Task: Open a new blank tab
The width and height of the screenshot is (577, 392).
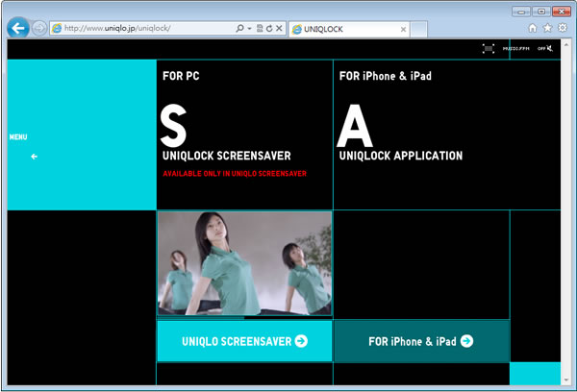Action: pos(418,29)
